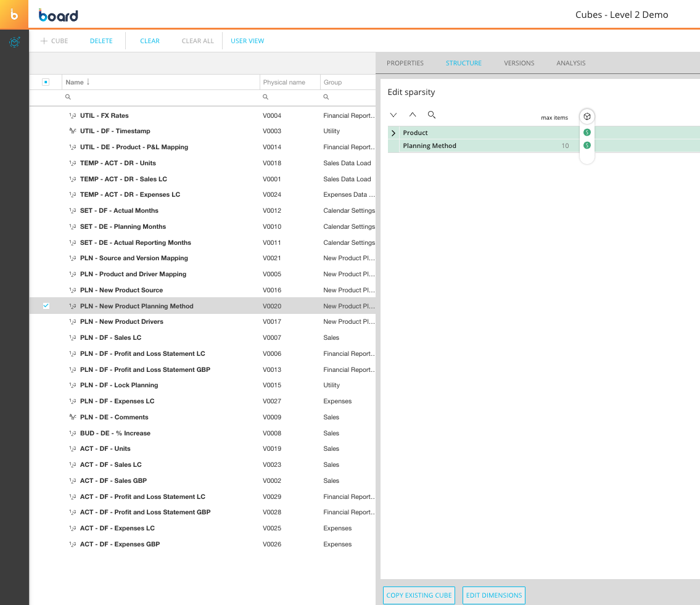Click the board wordmark logo
The height and width of the screenshot is (605, 700).
(59, 15)
